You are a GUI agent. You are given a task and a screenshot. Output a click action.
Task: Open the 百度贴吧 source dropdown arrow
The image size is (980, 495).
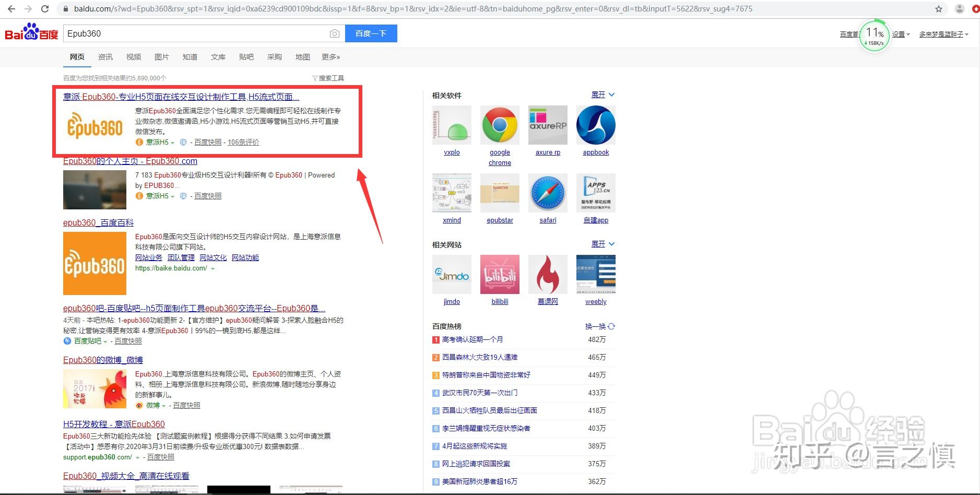point(105,341)
